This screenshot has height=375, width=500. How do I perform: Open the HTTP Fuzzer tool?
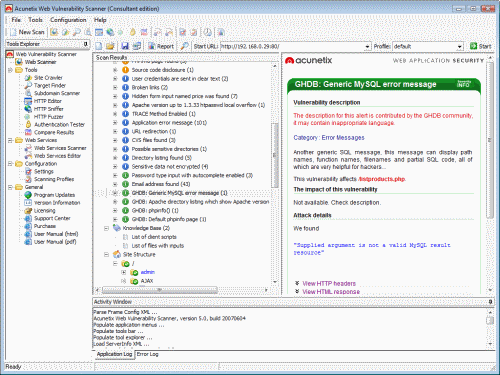pos(48,117)
